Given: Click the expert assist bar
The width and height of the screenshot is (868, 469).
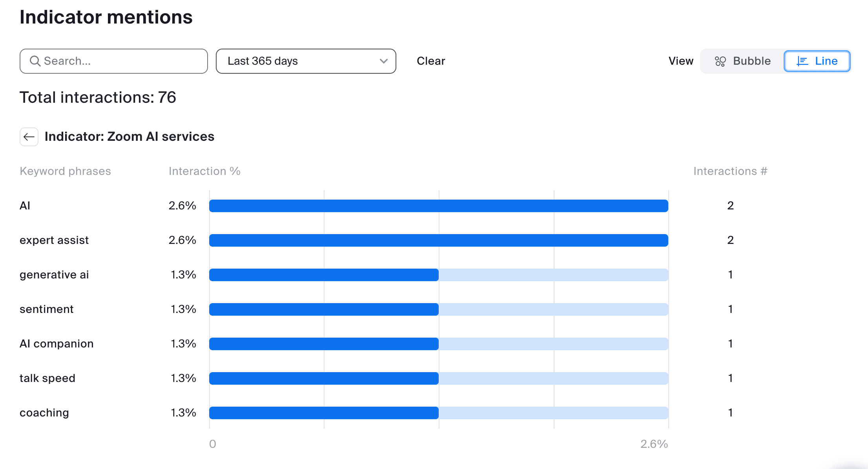Looking at the screenshot, I should [438, 240].
